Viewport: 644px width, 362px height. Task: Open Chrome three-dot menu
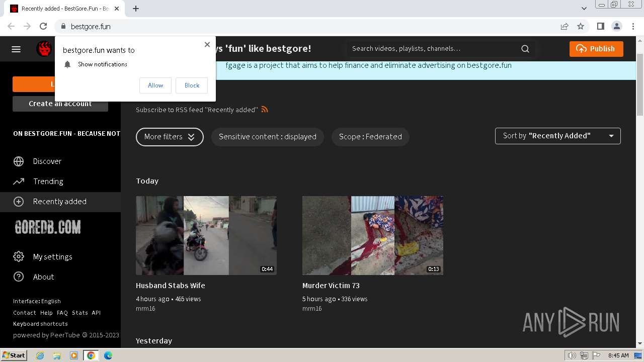click(x=632, y=26)
